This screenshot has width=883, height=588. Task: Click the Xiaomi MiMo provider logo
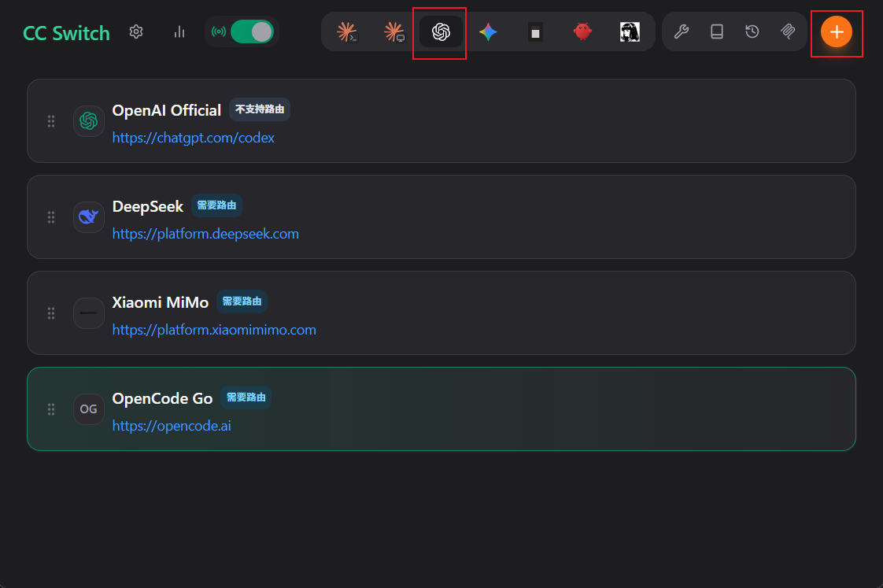[x=88, y=313]
